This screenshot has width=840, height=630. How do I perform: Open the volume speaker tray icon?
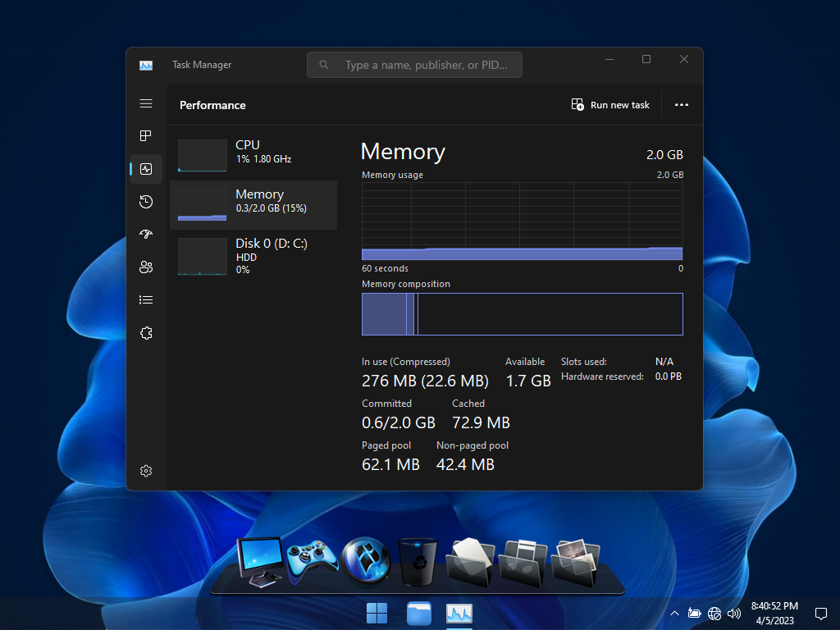point(734,614)
